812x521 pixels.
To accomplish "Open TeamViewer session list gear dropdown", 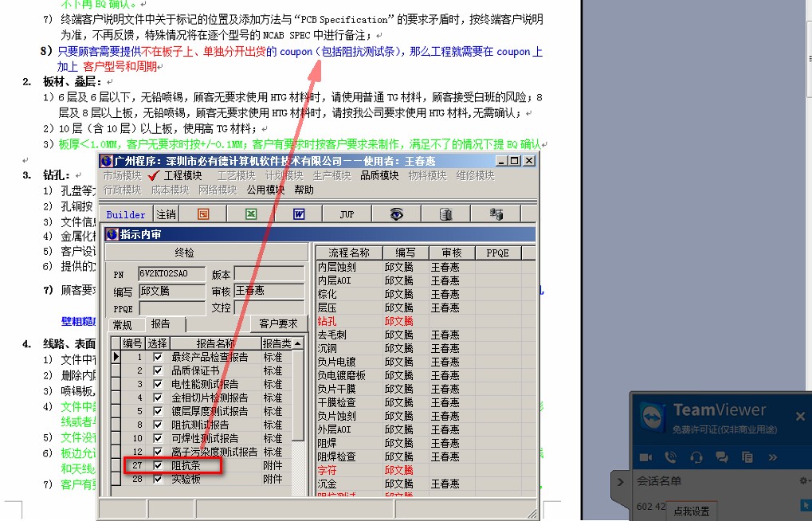I will [806, 481].
